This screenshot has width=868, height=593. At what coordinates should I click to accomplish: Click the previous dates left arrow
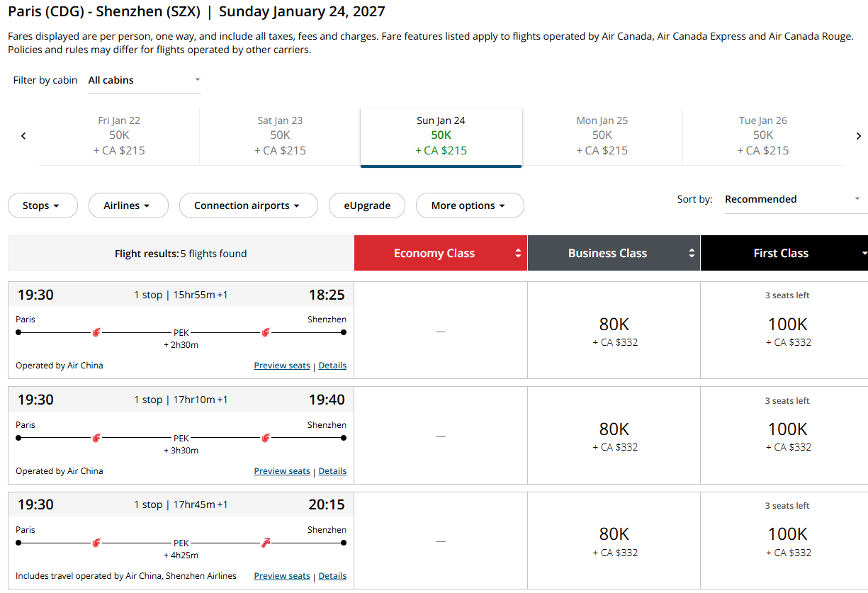pyautogui.click(x=23, y=136)
